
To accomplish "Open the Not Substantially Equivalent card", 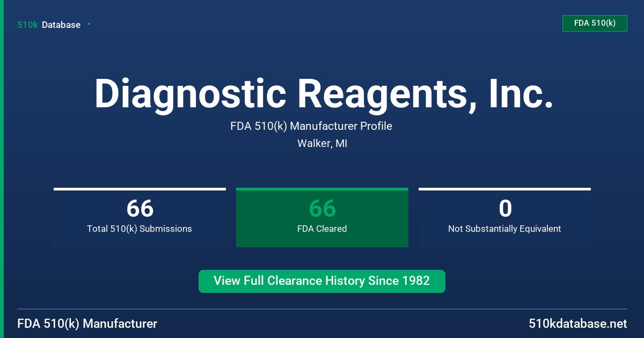I will [x=504, y=217].
